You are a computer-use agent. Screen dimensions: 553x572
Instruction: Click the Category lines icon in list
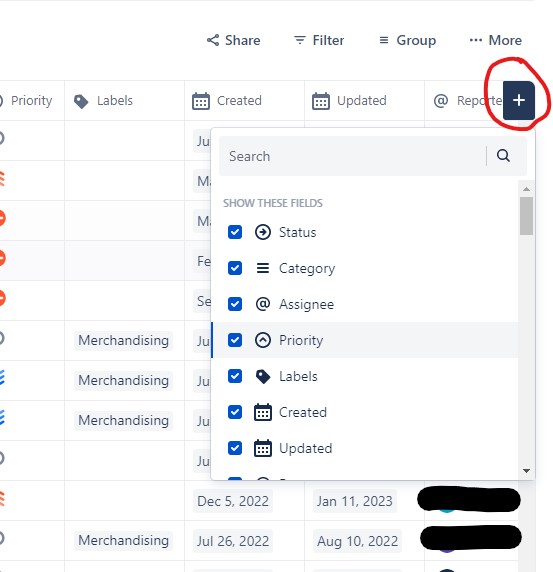(x=263, y=268)
